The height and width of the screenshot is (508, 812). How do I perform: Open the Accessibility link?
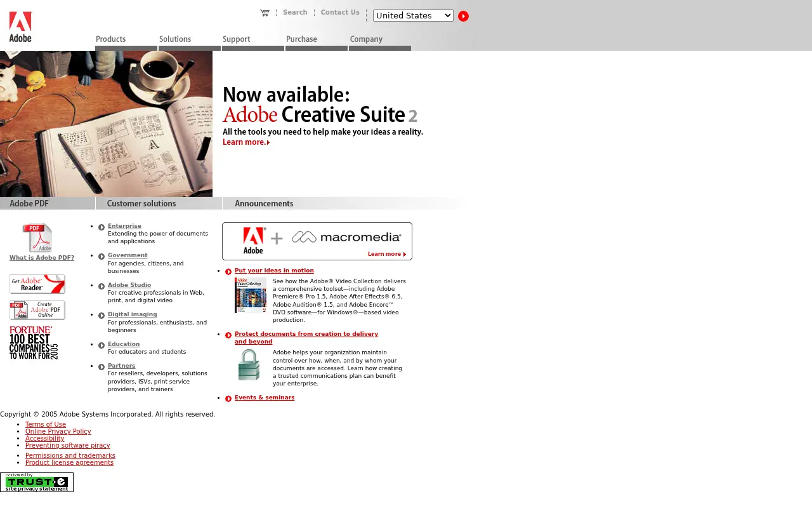(45, 439)
